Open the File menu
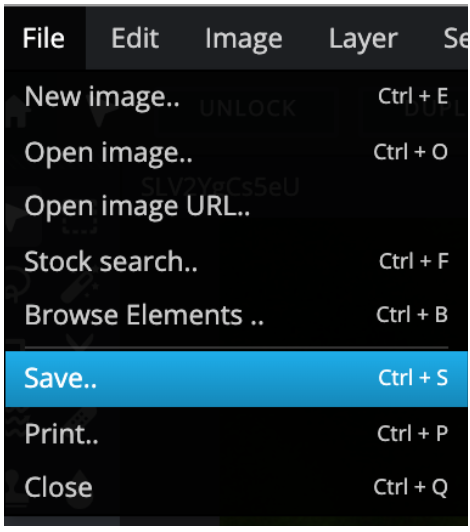 click(x=44, y=38)
